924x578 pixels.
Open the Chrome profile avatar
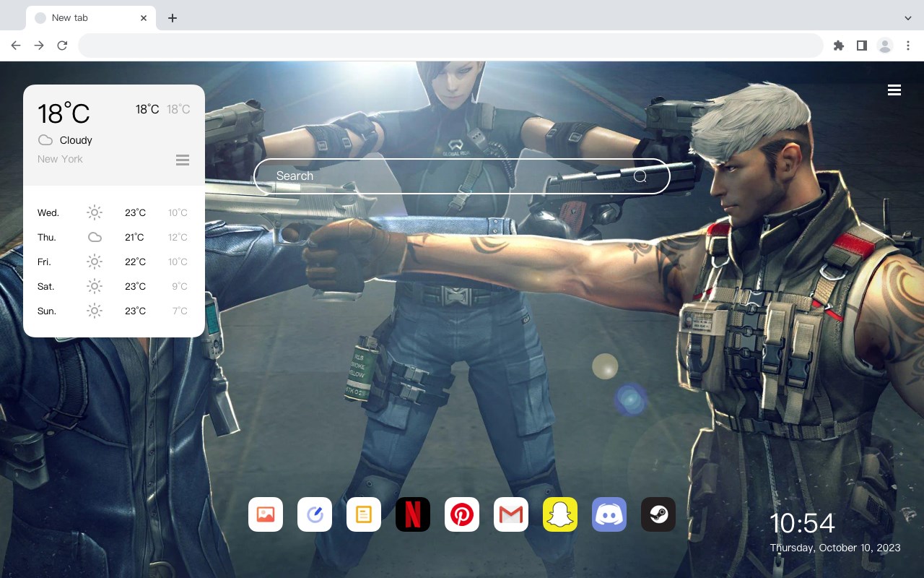click(x=885, y=46)
